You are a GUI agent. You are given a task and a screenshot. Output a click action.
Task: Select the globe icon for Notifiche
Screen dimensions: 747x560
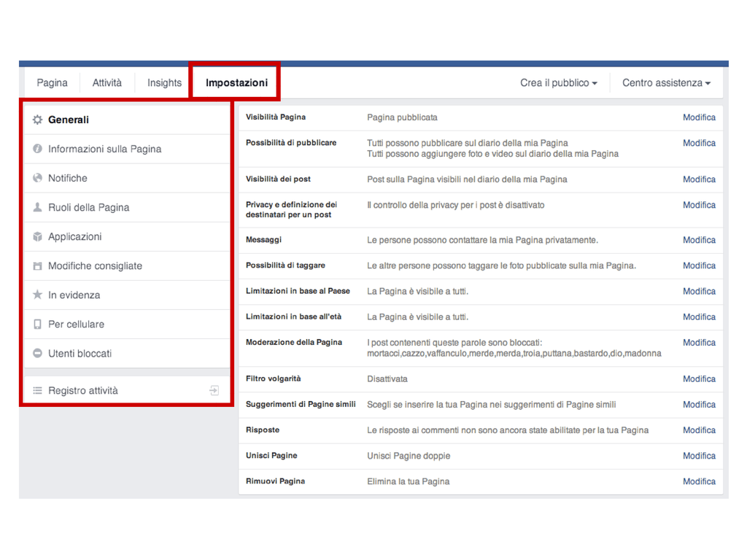(37, 178)
